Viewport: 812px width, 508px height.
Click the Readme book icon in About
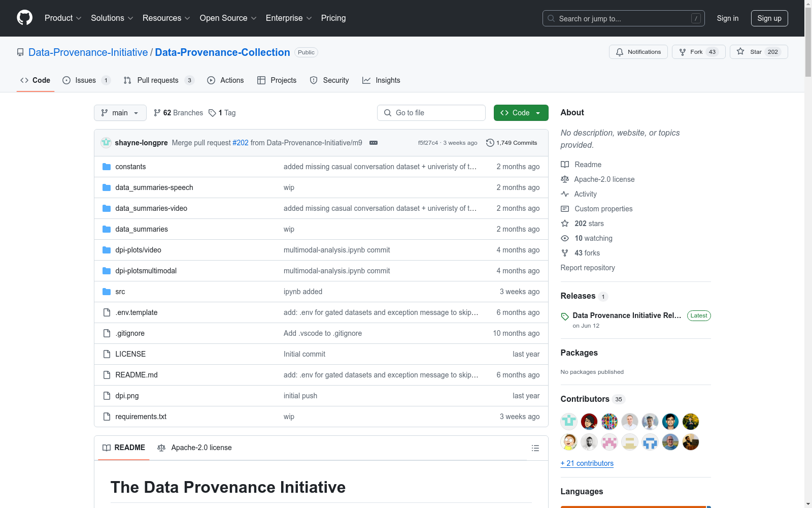pyautogui.click(x=565, y=165)
